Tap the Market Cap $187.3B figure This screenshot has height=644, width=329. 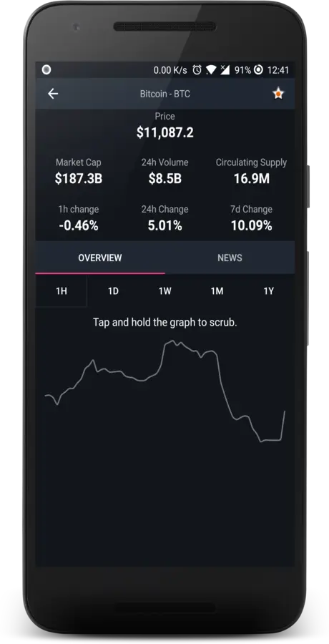pos(79,179)
